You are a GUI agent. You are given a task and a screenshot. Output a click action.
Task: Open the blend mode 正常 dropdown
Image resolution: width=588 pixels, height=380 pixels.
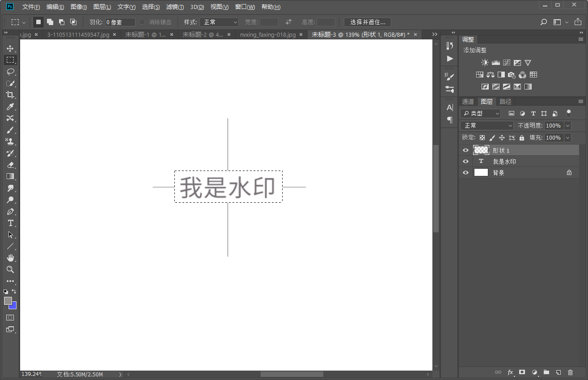pyautogui.click(x=487, y=126)
